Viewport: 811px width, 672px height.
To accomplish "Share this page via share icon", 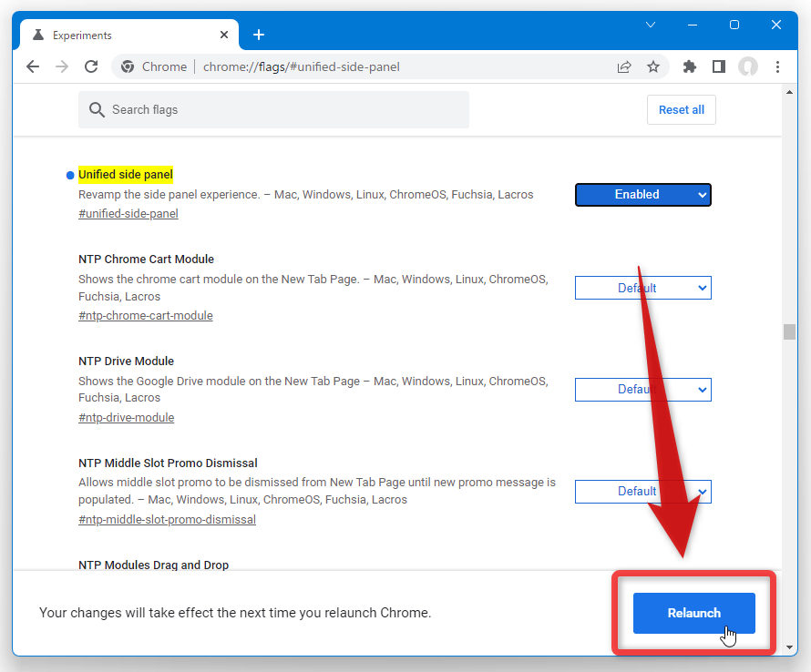I will [624, 66].
